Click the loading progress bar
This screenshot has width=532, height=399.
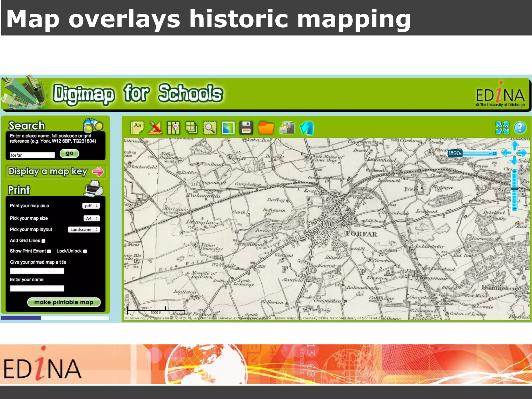pyautogui.click(x=55, y=318)
